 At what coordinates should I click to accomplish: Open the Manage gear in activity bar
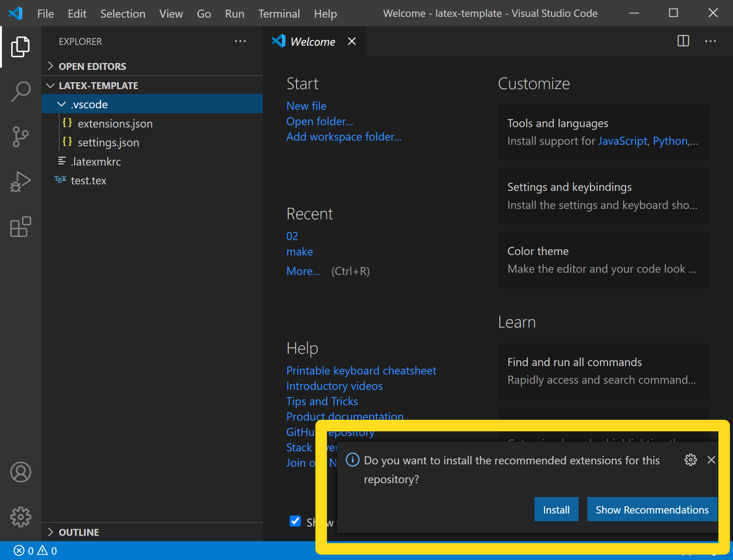click(x=20, y=517)
